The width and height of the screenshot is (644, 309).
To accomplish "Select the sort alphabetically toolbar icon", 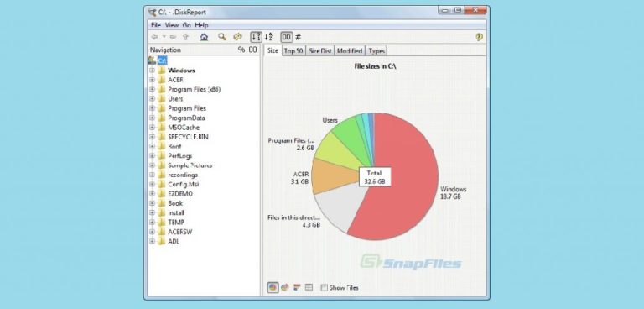I will coord(268,37).
